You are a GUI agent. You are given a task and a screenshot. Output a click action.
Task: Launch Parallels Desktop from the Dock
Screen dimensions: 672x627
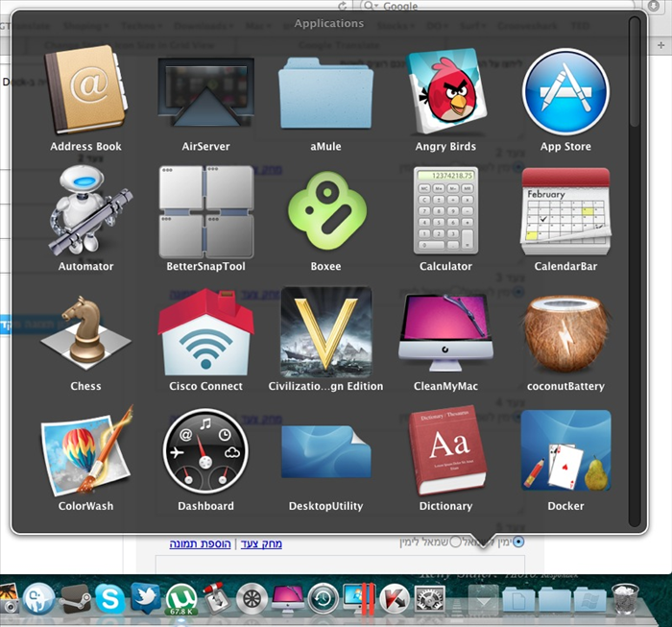pyautogui.click(x=359, y=599)
